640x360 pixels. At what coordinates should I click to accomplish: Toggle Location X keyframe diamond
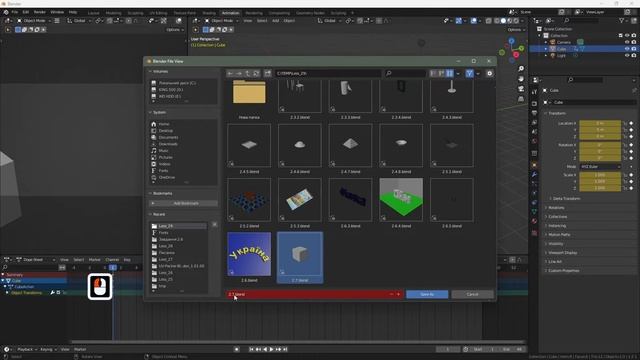(631, 123)
